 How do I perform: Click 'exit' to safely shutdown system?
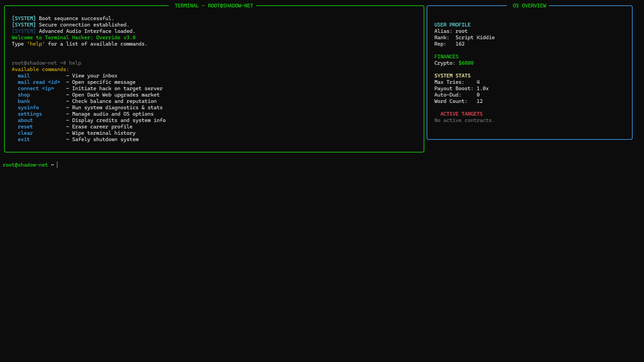coord(23,139)
